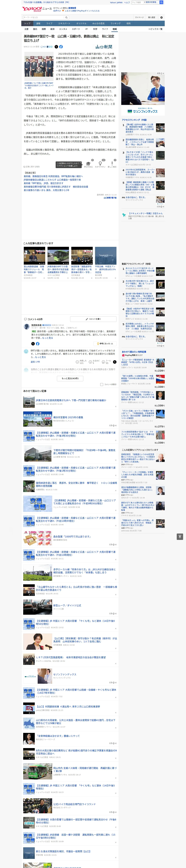Share the expert comment on Facebook
This screenshot has width=186, height=868.
(38, 344)
